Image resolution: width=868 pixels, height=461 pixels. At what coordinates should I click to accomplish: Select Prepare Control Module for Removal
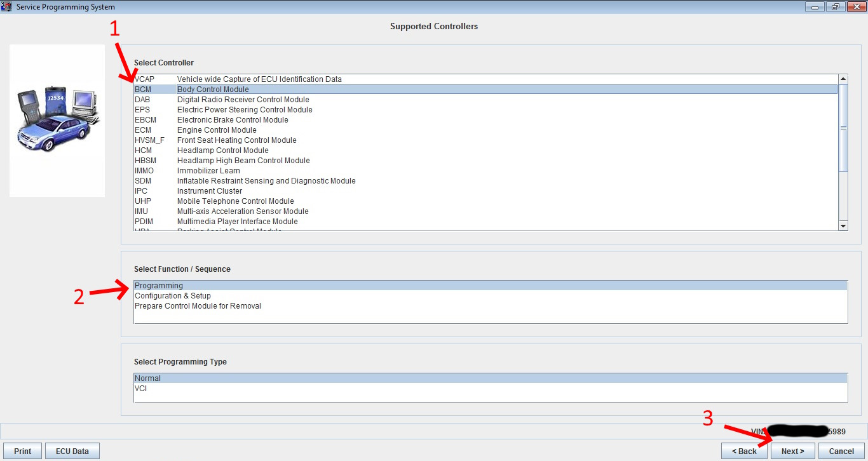click(491, 306)
